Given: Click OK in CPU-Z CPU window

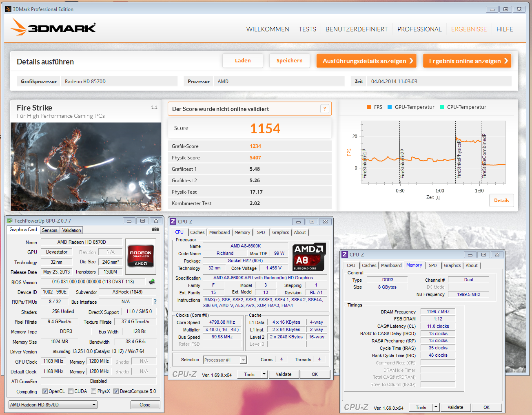Looking at the screenshot, I should point(315,374).
